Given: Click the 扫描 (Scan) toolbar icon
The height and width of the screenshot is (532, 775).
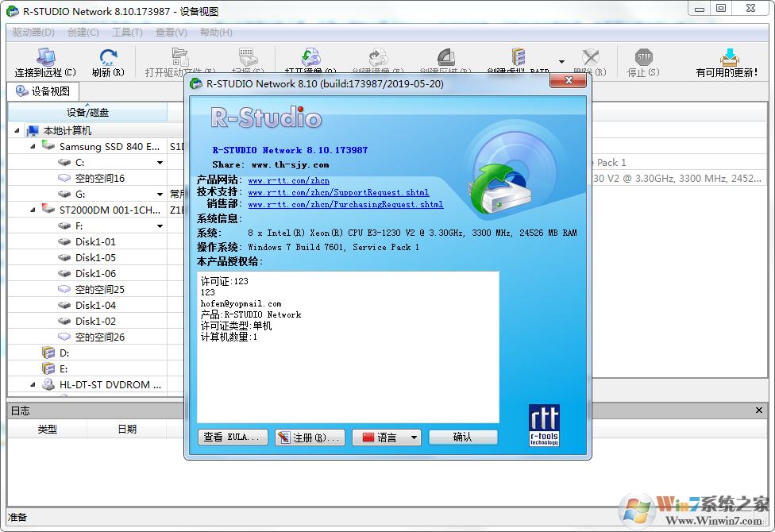Looking at the screenshot, I should [247, 57].
